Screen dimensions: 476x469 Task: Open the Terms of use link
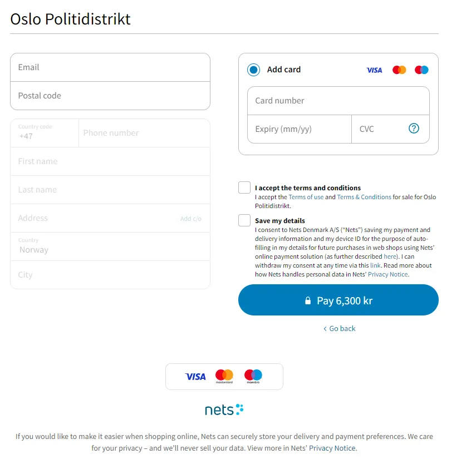click(306, 197)
